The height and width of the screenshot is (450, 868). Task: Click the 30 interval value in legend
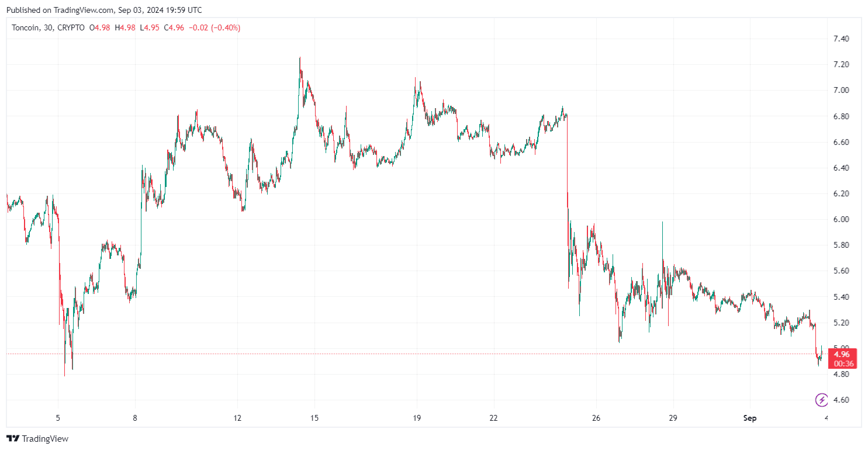click(x=49, y=27)
